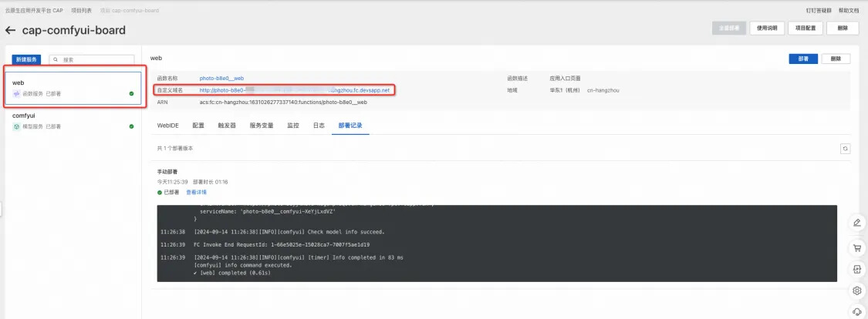Switch to the 日志 tab
The height and width of the screenshot is (319, 868).
click(x=319, y=126)
